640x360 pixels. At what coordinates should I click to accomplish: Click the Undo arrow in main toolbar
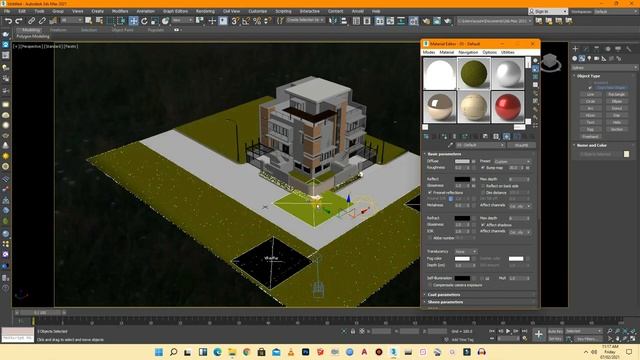[8, 21]
